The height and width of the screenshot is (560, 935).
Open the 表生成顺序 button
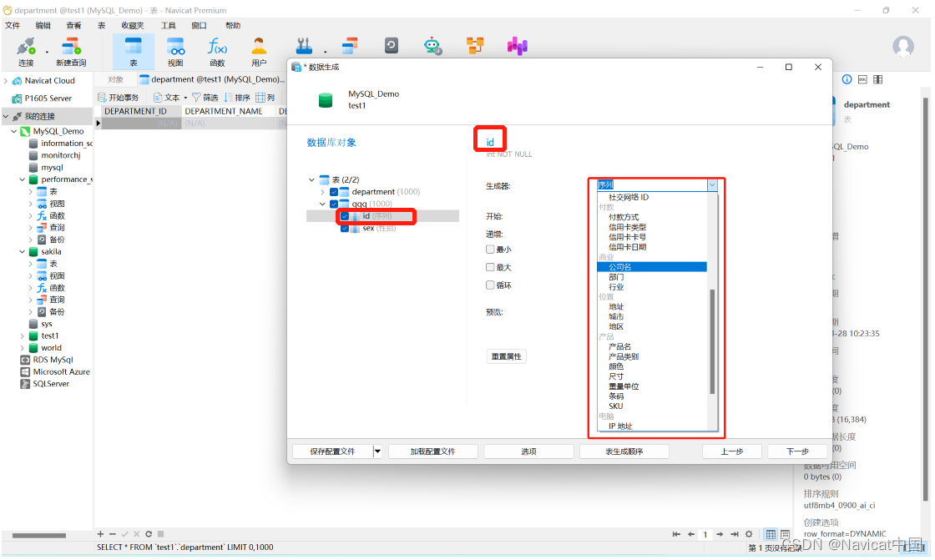click(x=624, y=452)
